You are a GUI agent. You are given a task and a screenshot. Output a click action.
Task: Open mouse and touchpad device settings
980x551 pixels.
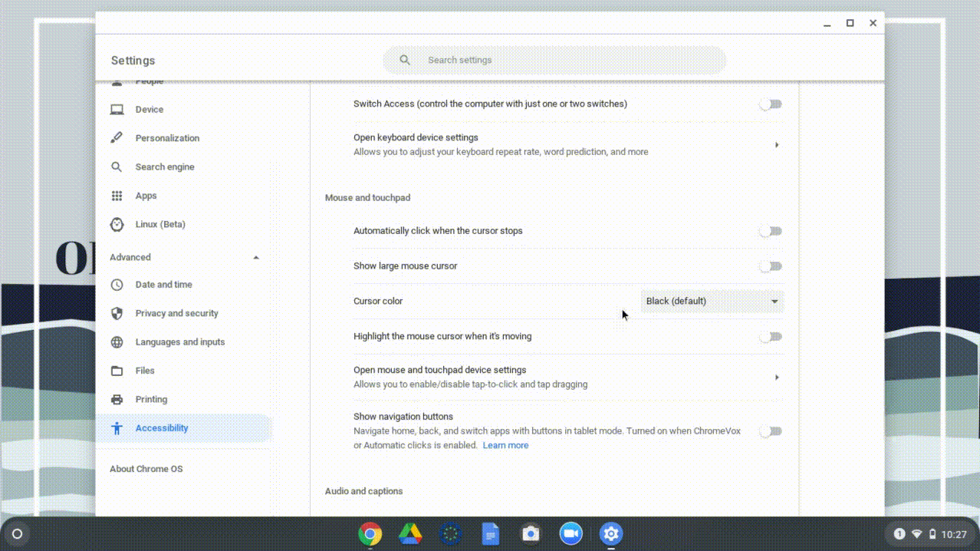(x=776, y=377)
